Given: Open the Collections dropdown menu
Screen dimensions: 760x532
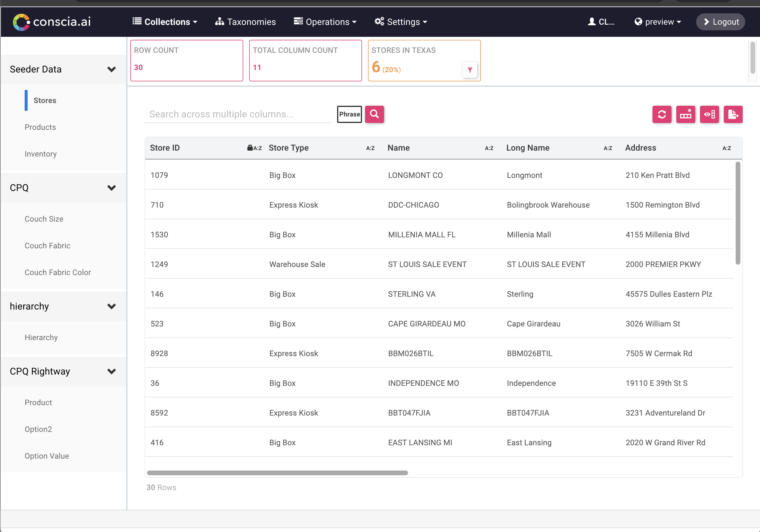Looking at the screenshot, I should 165,22.
